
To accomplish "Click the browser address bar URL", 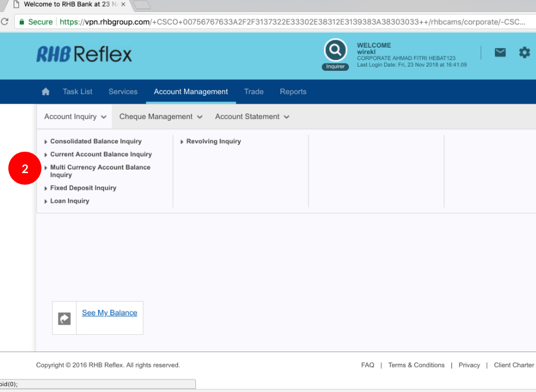I will coord(292,22).
